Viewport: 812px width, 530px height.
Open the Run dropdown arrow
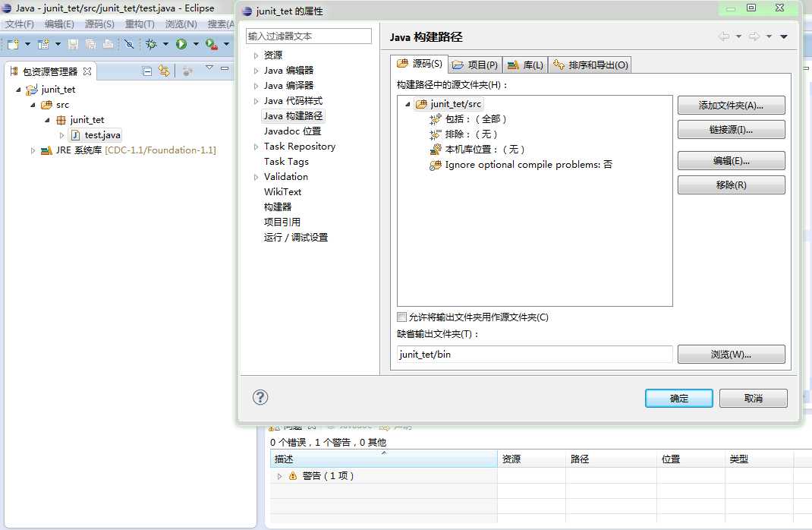(x=196, y=44)
